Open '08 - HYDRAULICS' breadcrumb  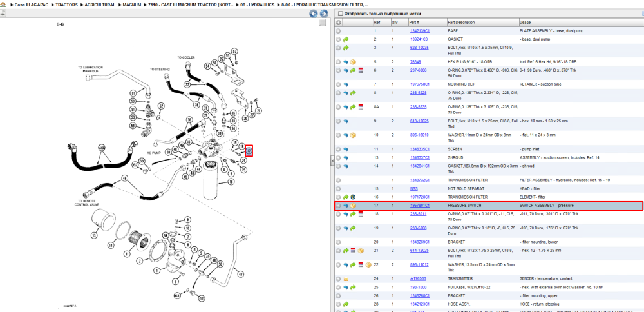[258, 5]
